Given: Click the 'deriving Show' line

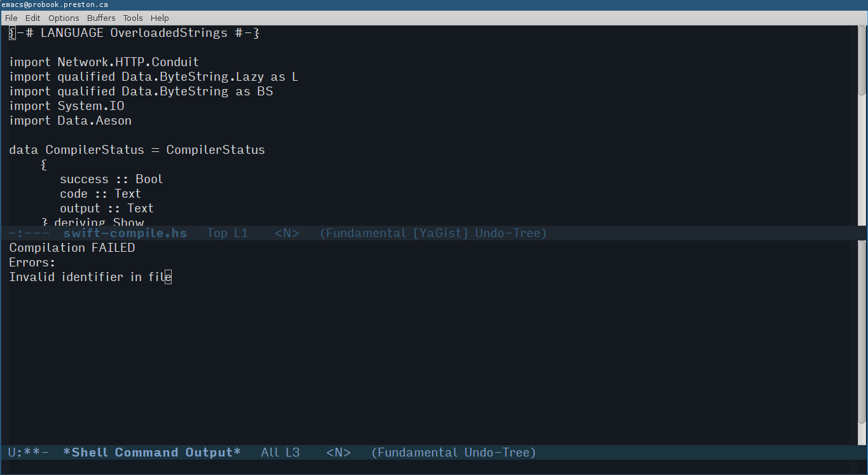Looking at the screenshot, I should 93,222.
